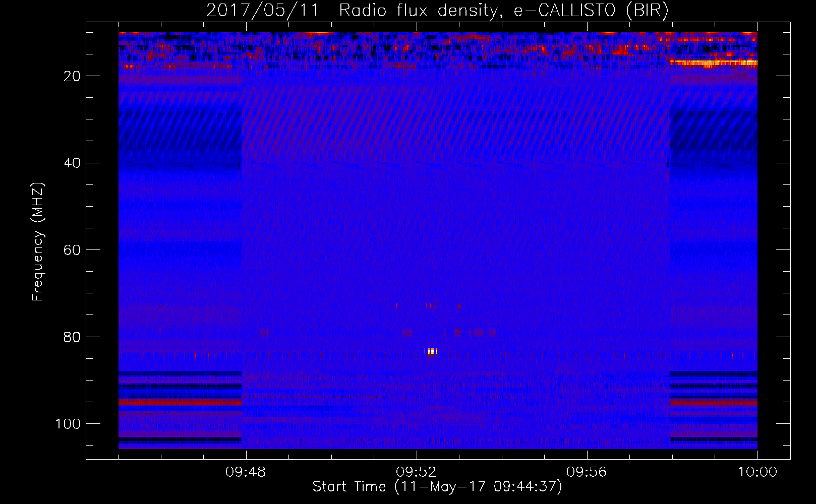This screenshot has height=504, width=816.
Task: Click the 'Start Time (11-May-17 09:44:37)' label
Action: point(437,487)
